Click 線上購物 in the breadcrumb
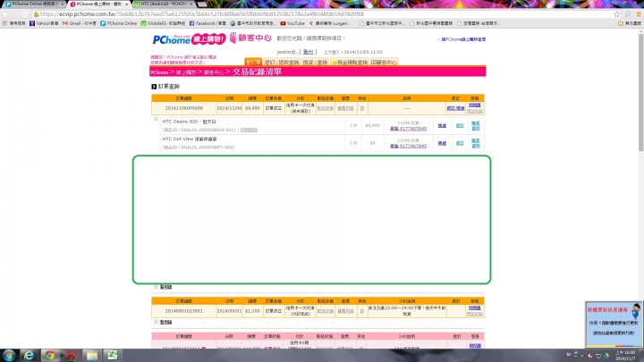Screen dimensions: 644x362 (186, 72)
